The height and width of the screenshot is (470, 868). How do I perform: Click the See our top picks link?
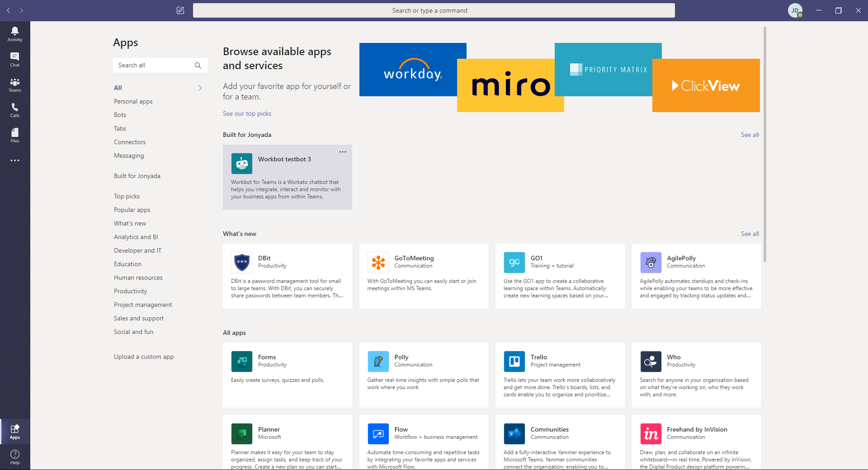point(247,113)
